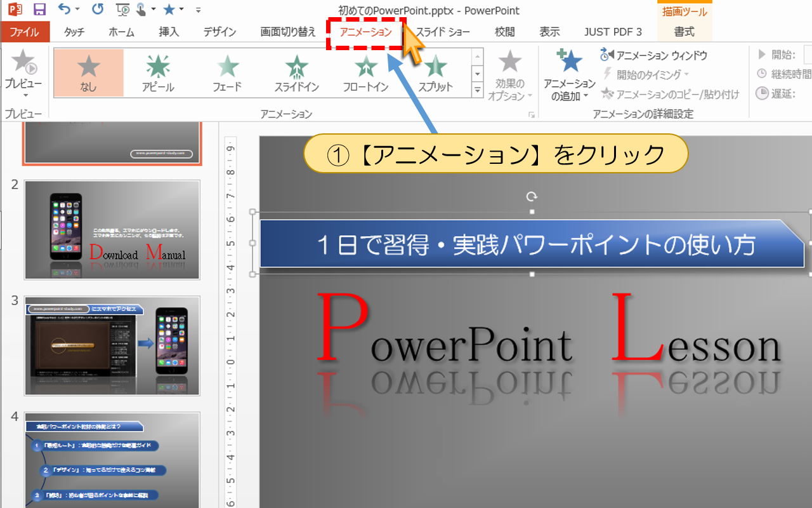Select slide 1 thumbnail
812x508 pixels.
[112, 145]
